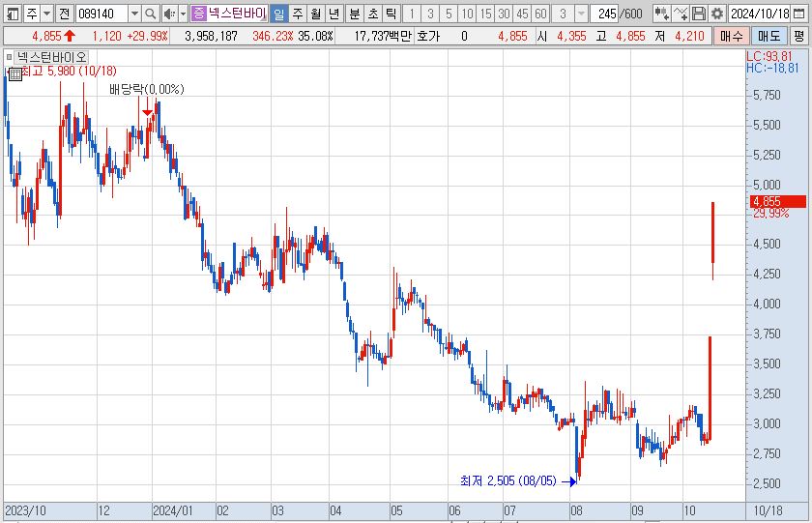Click the blue arrow at the lowest price
812x523 pixels.
569,481
